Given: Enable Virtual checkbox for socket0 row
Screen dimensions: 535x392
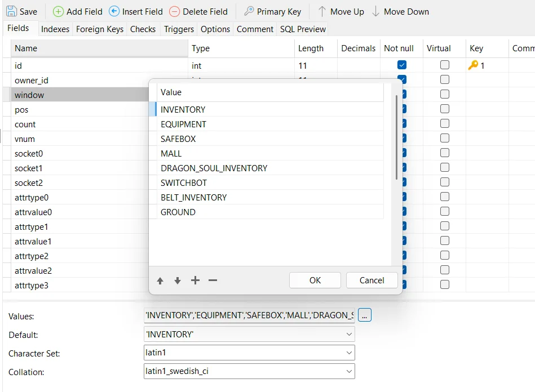Looking at the screenshot, I should [x=445, y=153].
